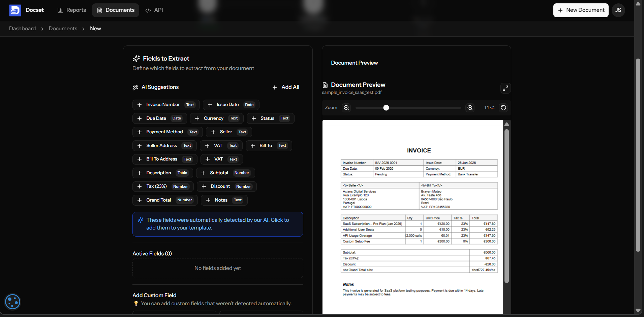Open the help chat bubble
The image size is (644, 317).
point(12,302)
